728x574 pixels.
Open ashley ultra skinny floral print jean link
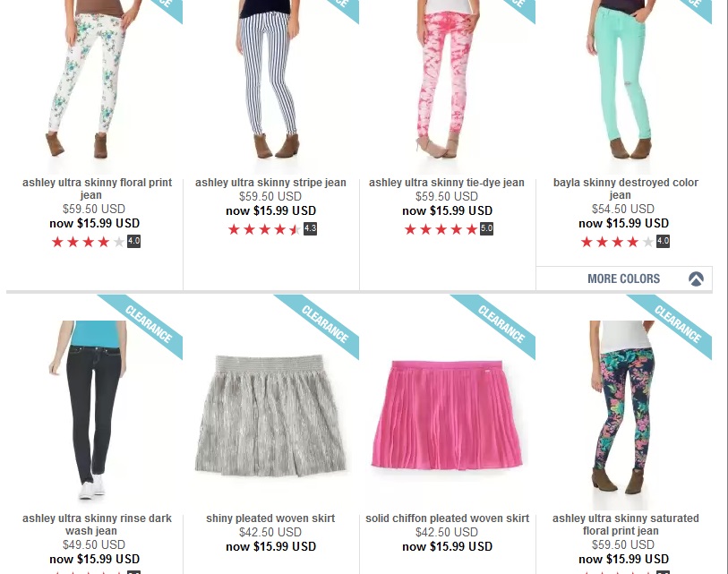coord(97,189)
